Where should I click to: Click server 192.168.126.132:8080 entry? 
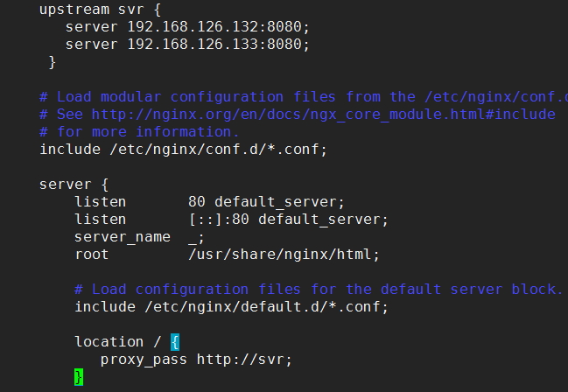point(187,27)
